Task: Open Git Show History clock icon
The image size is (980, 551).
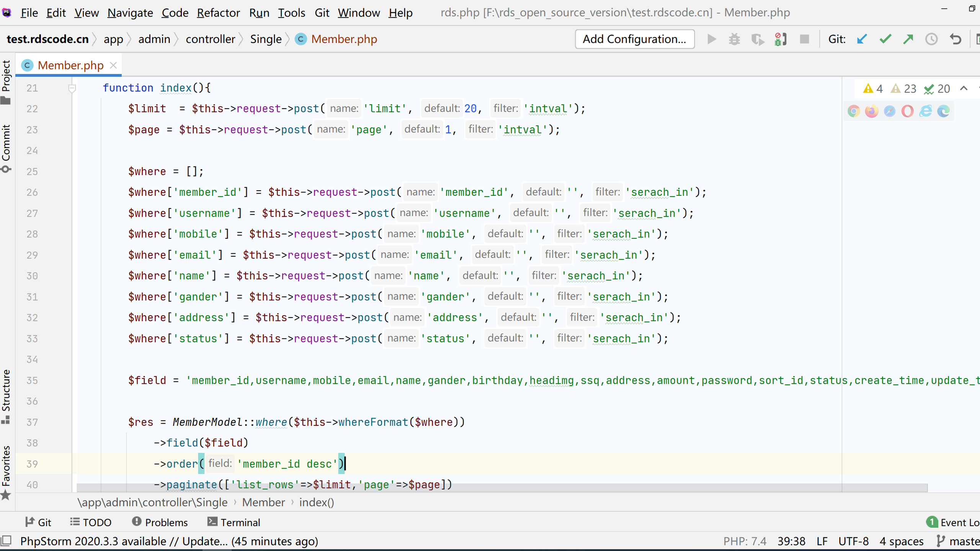Action: pos(931,39)
